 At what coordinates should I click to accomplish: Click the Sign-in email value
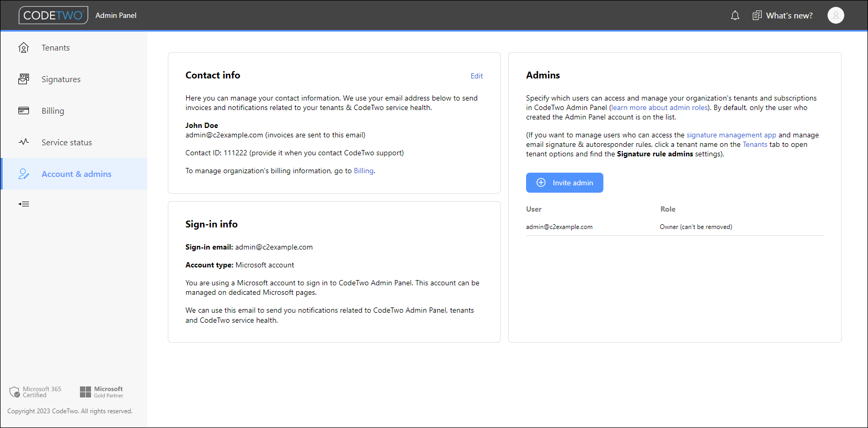coord(274,247)
